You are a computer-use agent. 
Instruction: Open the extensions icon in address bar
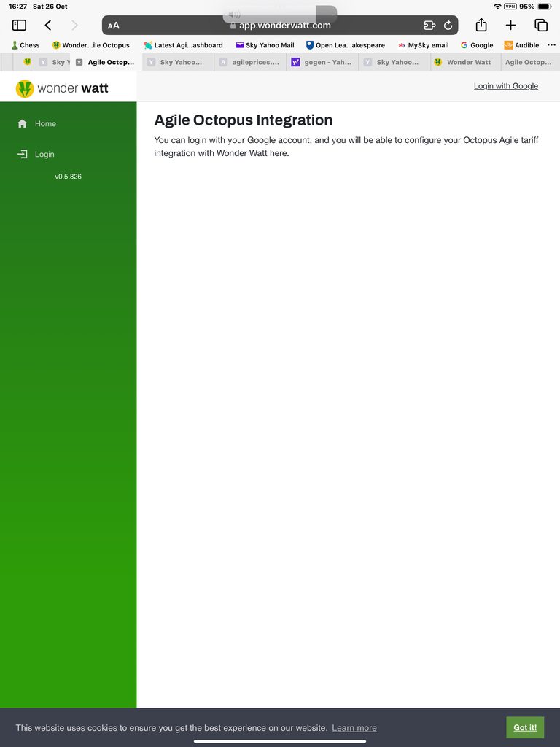[x=429, y=26]
